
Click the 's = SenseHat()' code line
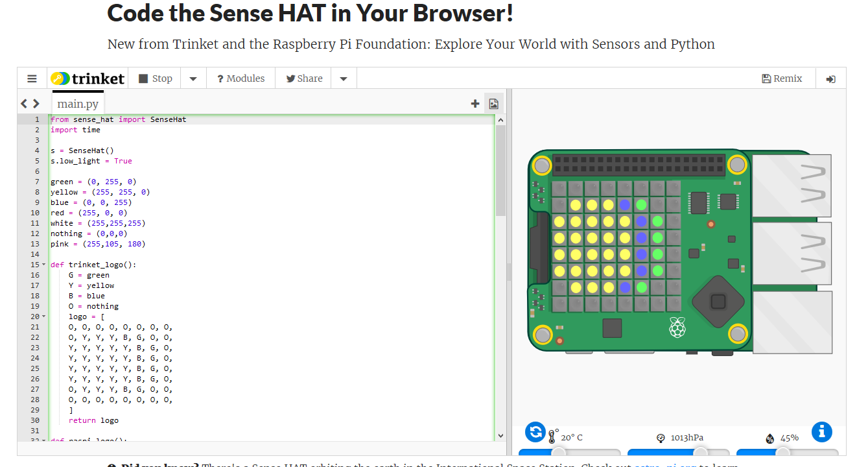coord(82,150)
